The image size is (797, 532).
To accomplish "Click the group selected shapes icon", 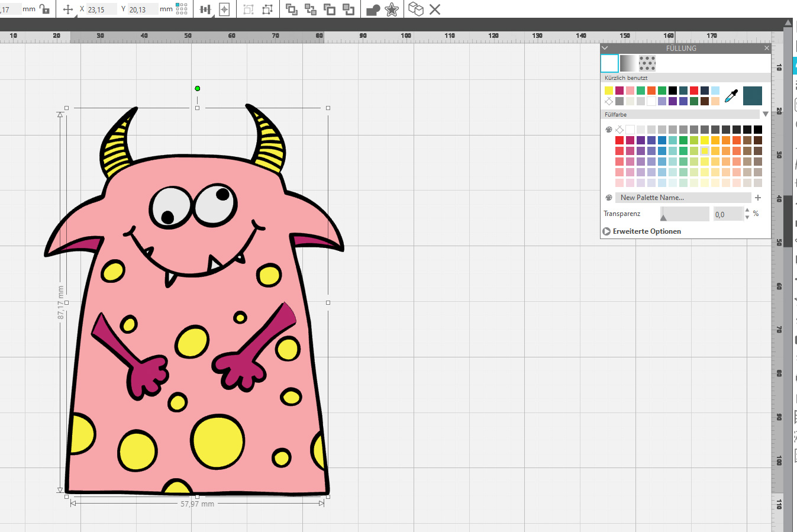I will coord(249,9).
